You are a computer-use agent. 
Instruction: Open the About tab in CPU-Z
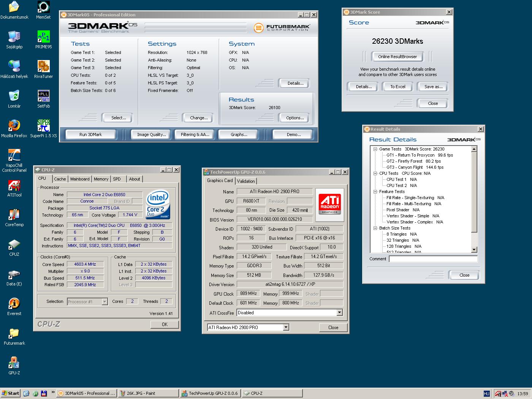[x=135, y=179]
